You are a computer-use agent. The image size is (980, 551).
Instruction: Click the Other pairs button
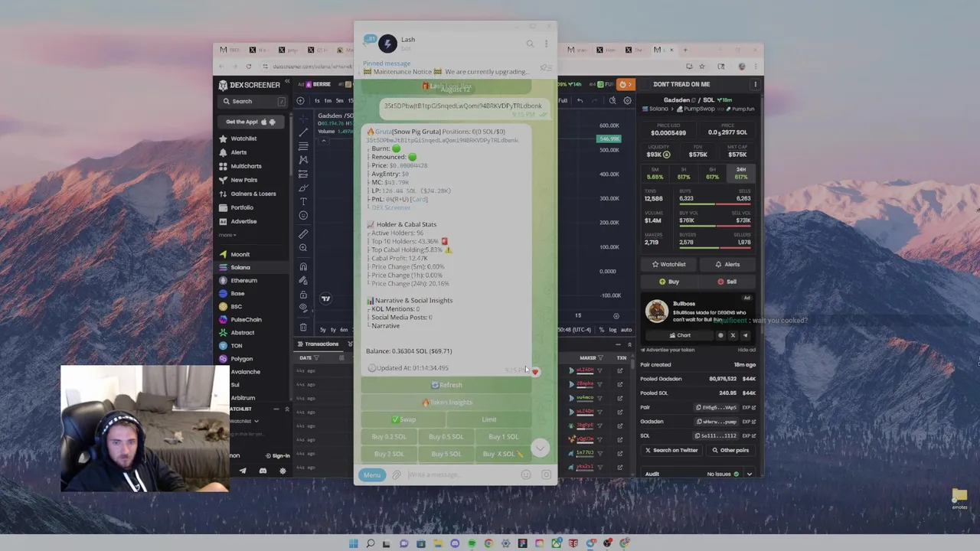730,450
